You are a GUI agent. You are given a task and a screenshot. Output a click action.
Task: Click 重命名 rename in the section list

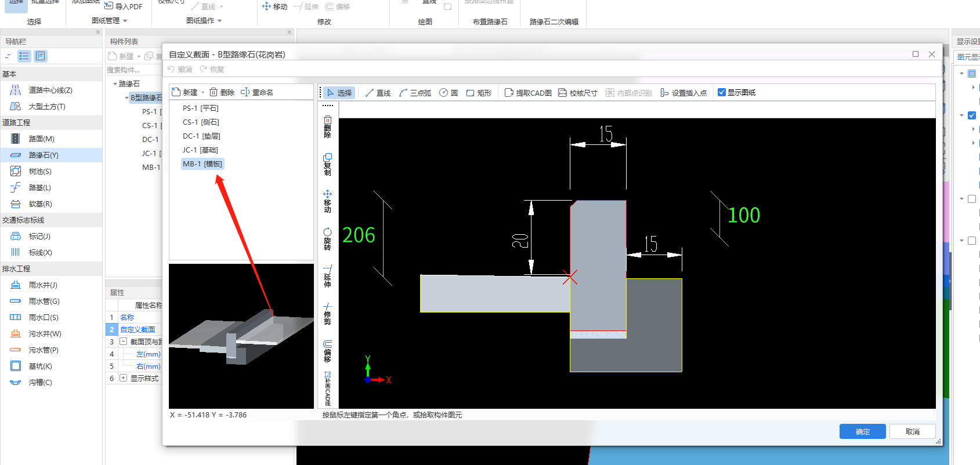click(x=257, y=92)
